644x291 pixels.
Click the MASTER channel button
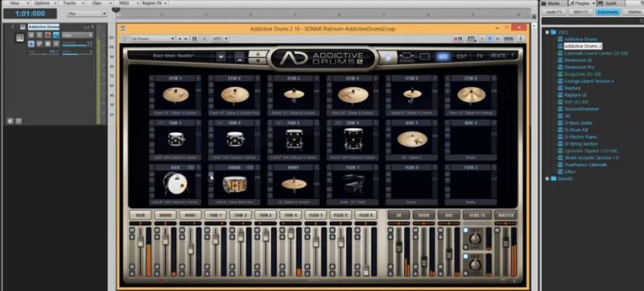506,215
